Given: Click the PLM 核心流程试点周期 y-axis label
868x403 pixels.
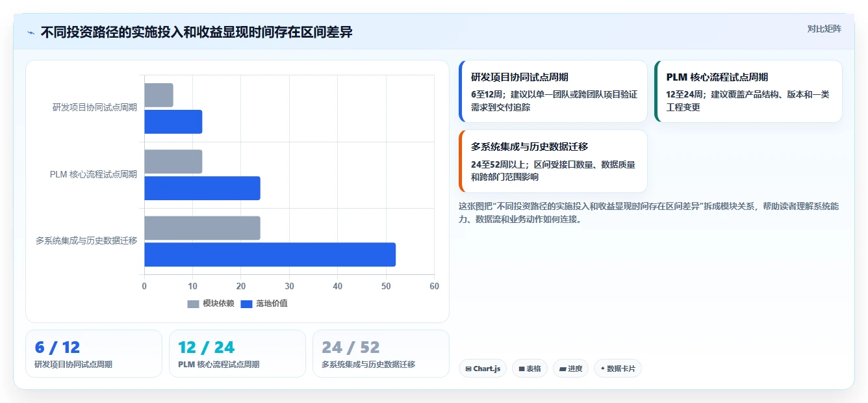Looking at the screenshot, I should [x=94, y=174].
